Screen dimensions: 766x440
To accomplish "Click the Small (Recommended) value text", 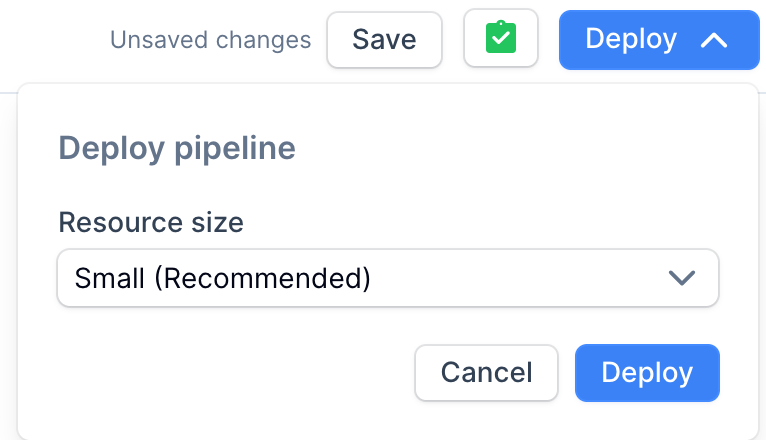I will [223, 277].
